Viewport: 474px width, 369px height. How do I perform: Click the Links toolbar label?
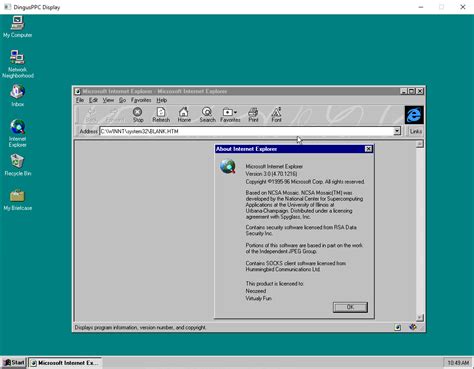pyautogui.click(x=415, y=131)
